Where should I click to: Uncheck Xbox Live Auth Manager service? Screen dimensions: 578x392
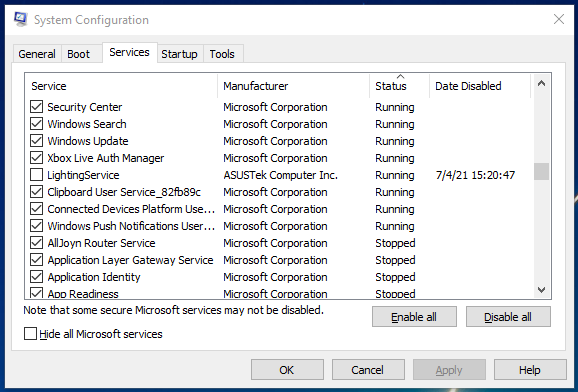click(36, 158)
